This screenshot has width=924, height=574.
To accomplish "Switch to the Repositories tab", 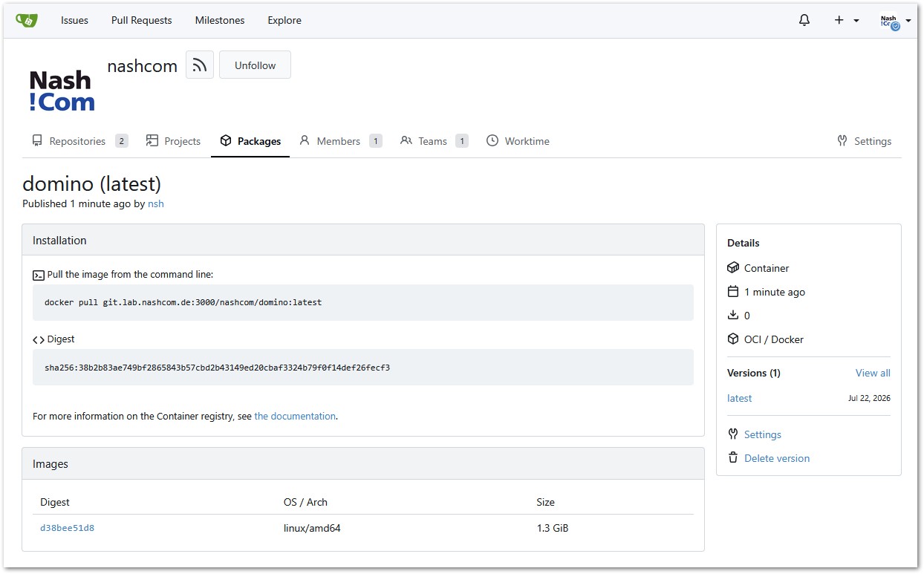I will [79, 141].
